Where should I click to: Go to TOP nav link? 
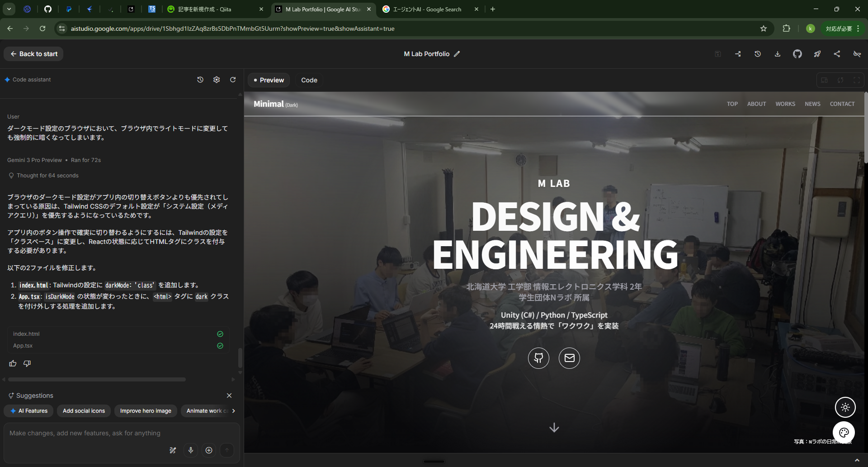[x=732, y=104]
